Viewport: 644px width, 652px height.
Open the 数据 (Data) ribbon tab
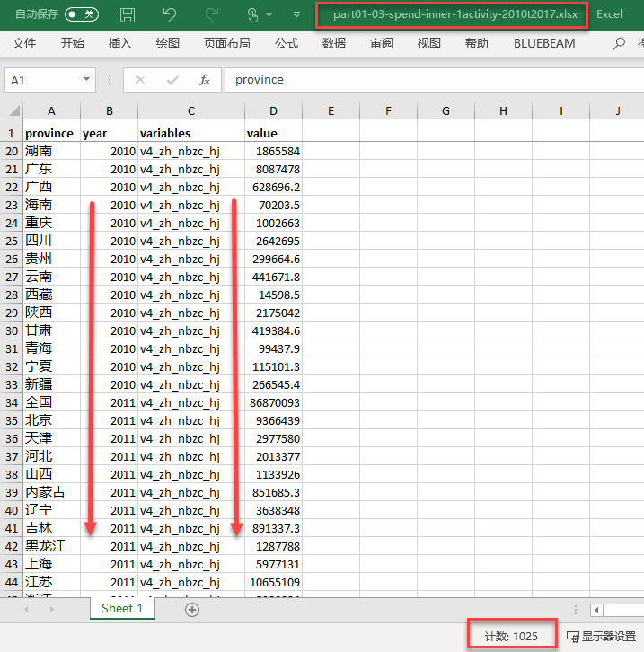(x=334, y=43)
